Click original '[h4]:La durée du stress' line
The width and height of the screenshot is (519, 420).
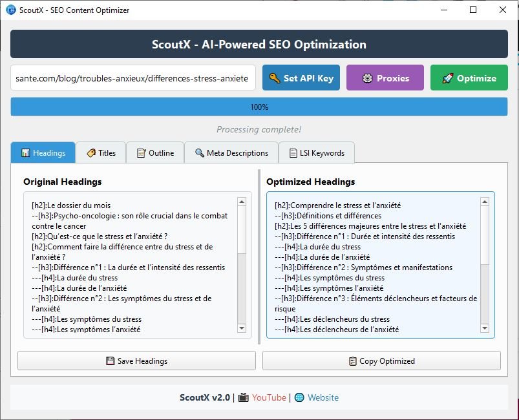pos(75,278)
